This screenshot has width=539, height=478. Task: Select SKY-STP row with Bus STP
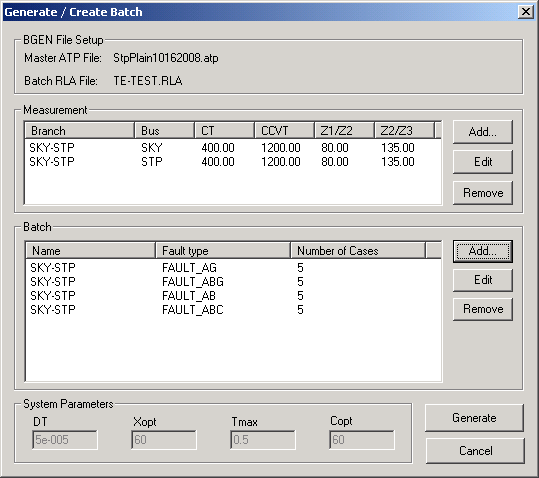point(233,162)
